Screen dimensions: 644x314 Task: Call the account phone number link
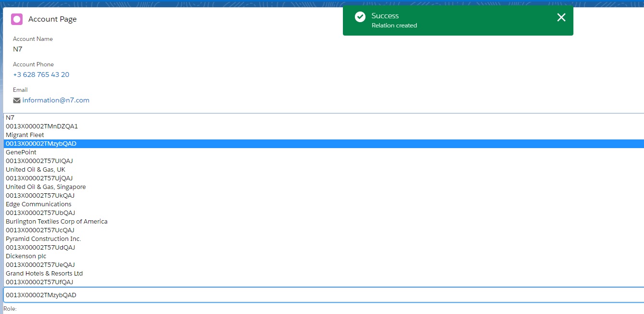point(41,75)
